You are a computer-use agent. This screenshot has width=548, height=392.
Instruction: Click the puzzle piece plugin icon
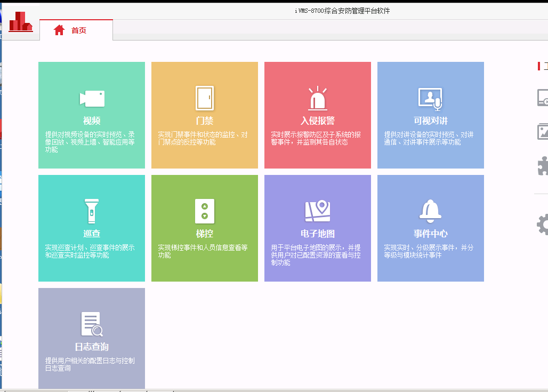click(543, 166)
